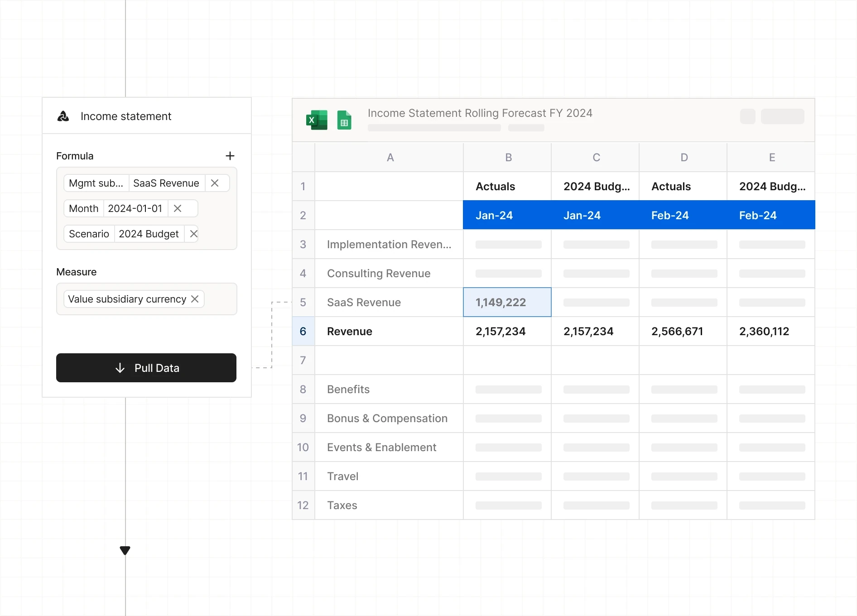857x616 pixels.
Task: Click the Google Sheets icon
Action: 344,120
